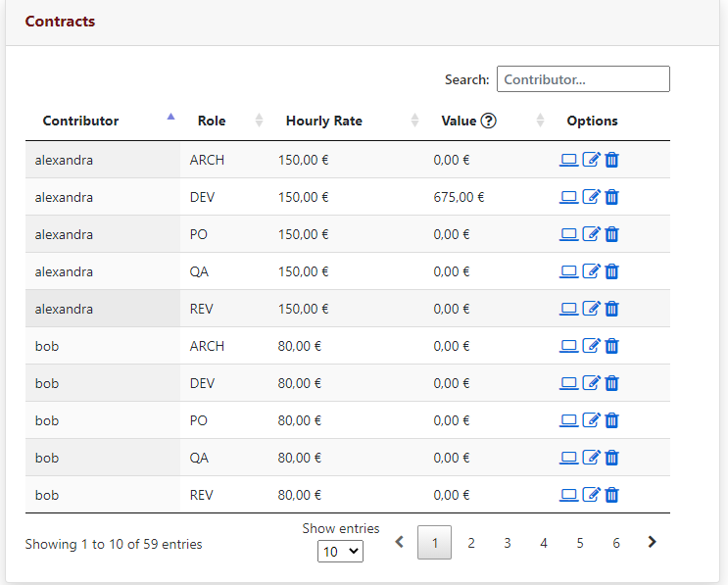This screenshot has height=585, width=728.
Task: Click the Value help question mark icon
Action: pos(488,121)
